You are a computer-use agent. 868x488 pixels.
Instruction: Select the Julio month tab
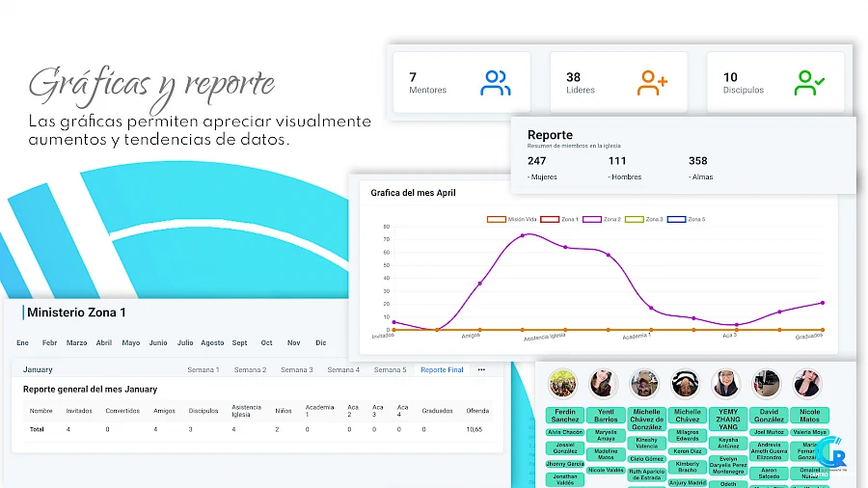(x=185, y=343)
